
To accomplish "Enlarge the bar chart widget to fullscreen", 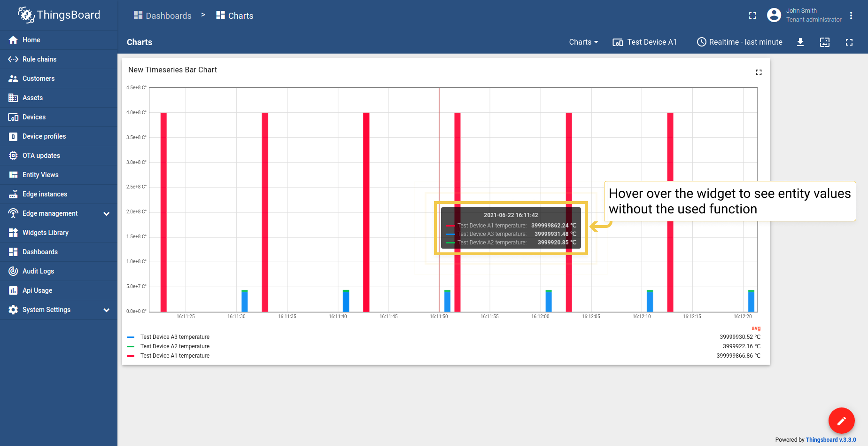I will coord(759,72).
